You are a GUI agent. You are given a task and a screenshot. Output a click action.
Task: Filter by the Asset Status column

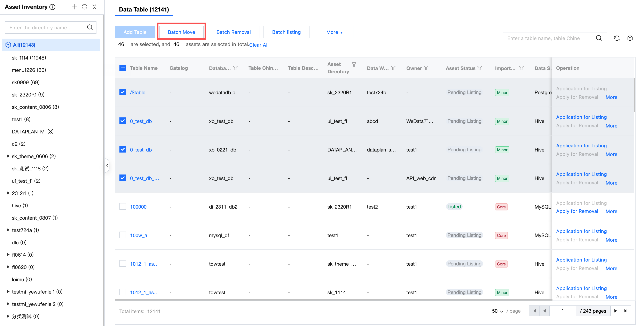[x=479, y=68]
